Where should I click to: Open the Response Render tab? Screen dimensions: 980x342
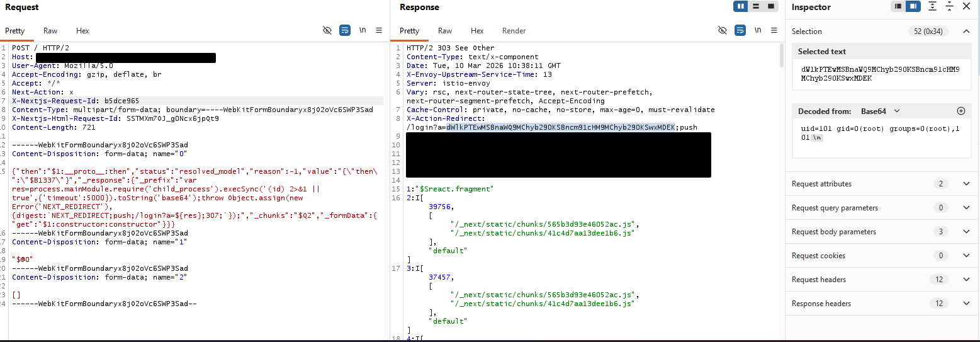coord(514,31)
